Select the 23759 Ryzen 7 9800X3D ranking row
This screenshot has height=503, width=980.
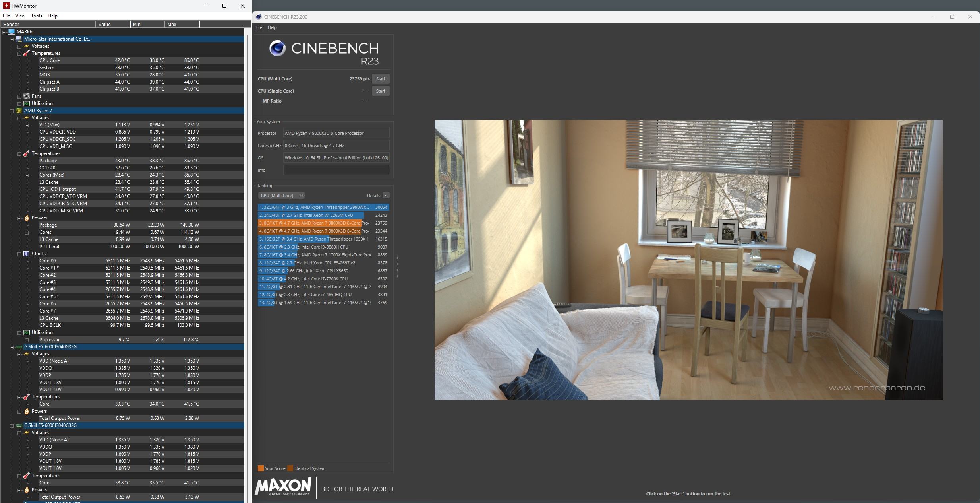(x=323, y=223)
